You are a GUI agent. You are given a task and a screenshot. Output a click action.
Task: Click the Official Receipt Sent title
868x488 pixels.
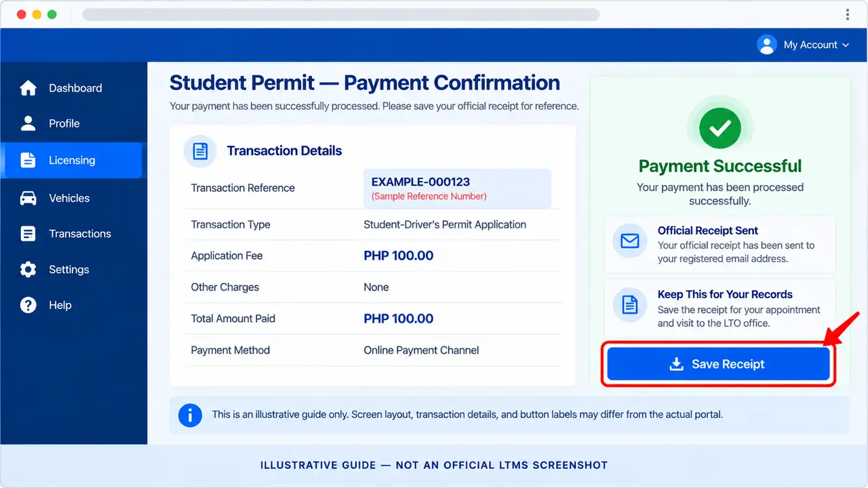(708, 230)
